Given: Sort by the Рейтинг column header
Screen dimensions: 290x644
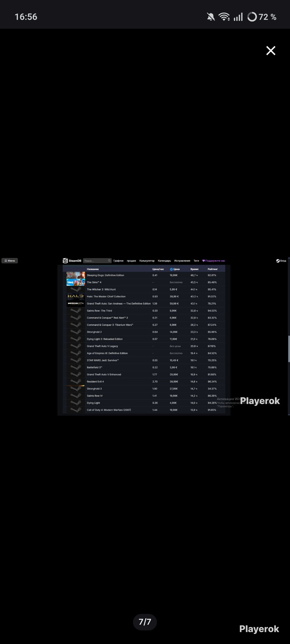Looking at the screenshot, I should point(213,269).
